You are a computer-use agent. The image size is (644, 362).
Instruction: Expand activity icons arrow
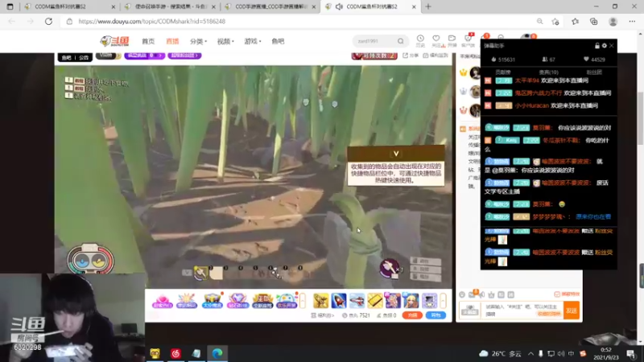pyautogui.click(x=303, y=301)
